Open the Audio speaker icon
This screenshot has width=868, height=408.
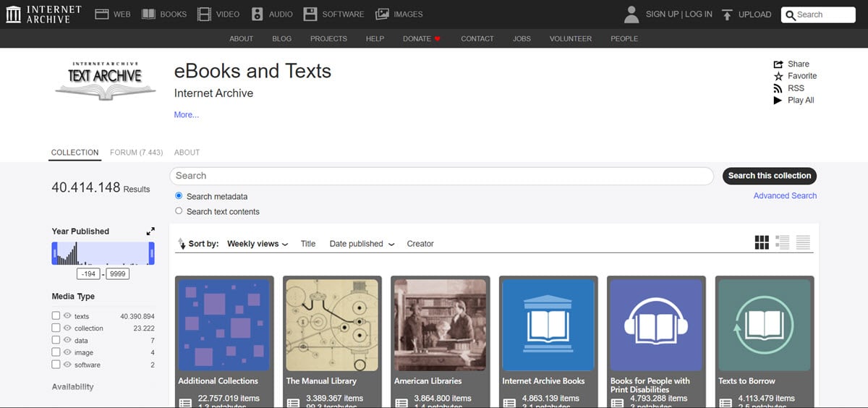(x=258, y=14)
